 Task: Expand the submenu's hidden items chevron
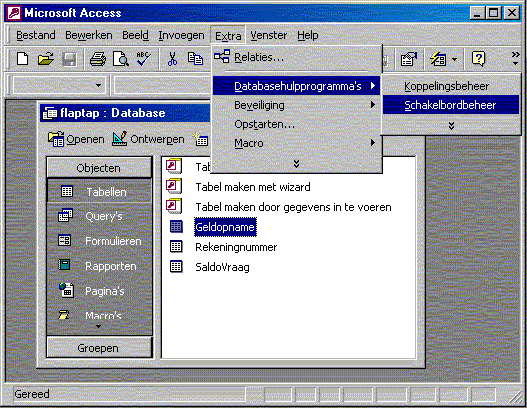tap(451, 125)
